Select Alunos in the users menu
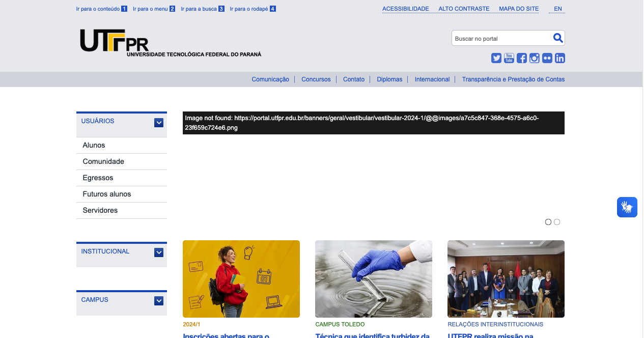 (122, 145)
